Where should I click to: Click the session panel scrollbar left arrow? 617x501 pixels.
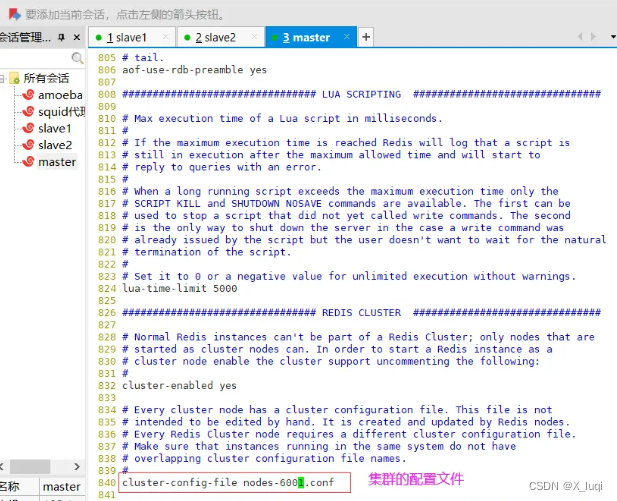[x=2, y=467]
